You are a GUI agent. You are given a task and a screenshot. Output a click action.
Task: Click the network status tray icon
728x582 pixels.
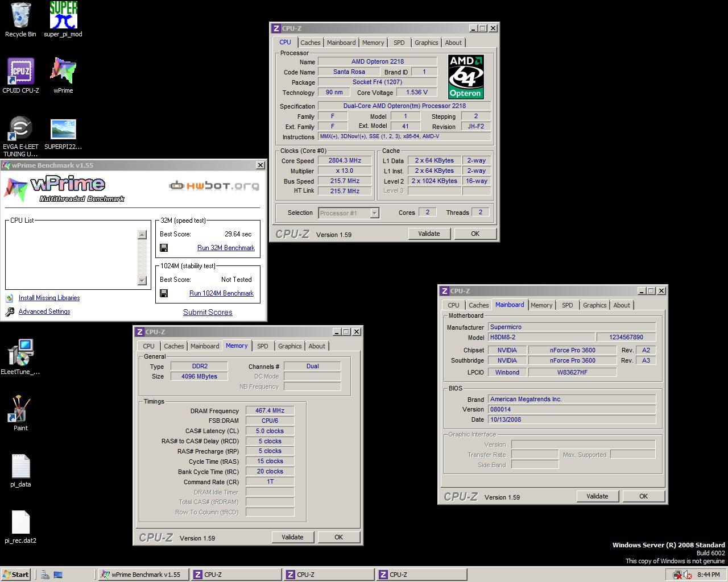pyautogui.click(x=677, y=575)
